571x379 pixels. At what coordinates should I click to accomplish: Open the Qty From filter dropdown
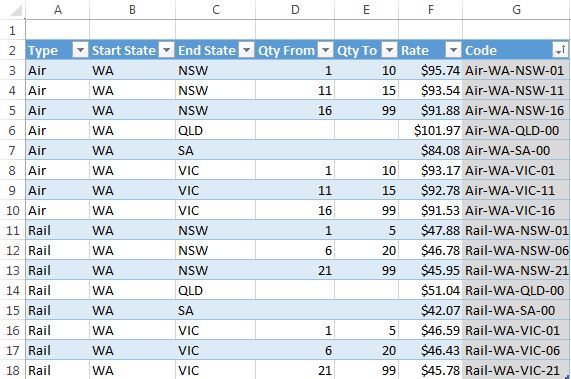tap(326, 50)
